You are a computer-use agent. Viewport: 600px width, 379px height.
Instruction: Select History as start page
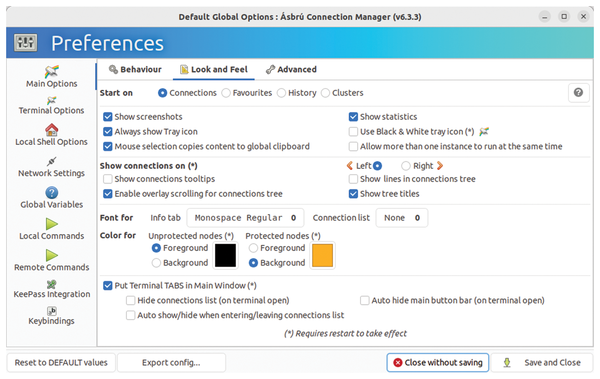tap(297, 93)
